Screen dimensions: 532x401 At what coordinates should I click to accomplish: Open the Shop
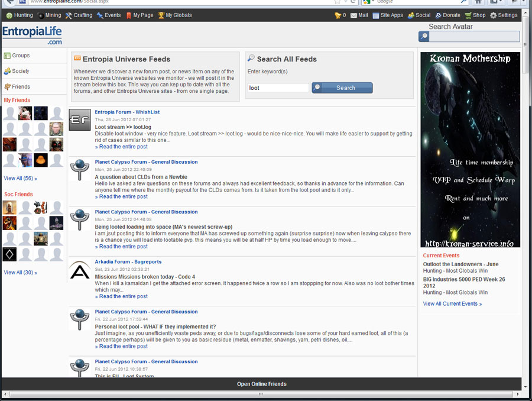(475, 15)
